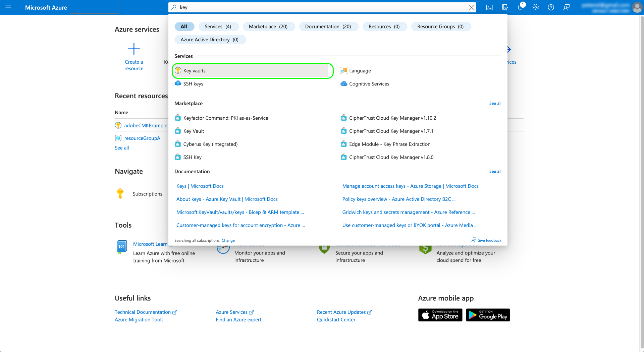Open CipherTrust Cloud Key Manager v1.8.0
The width and height of the screenshot is (644, 352).
coord(387,157)
